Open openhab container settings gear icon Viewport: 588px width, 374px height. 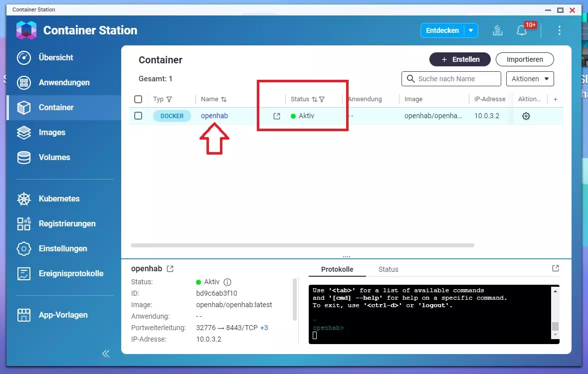[x=526, y=116]
